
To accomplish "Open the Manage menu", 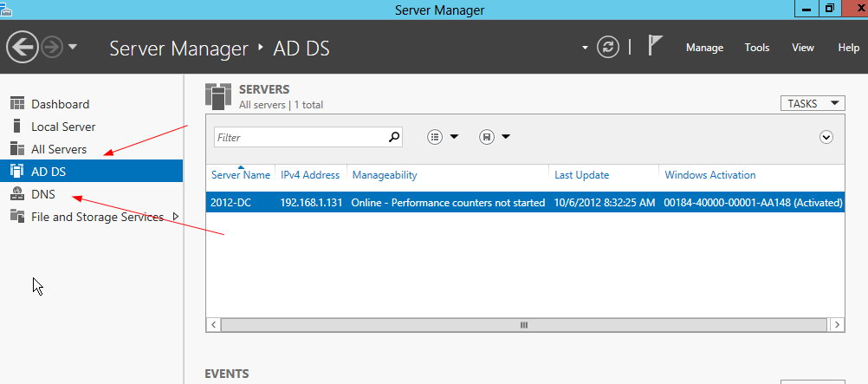I will pos(704,48).
